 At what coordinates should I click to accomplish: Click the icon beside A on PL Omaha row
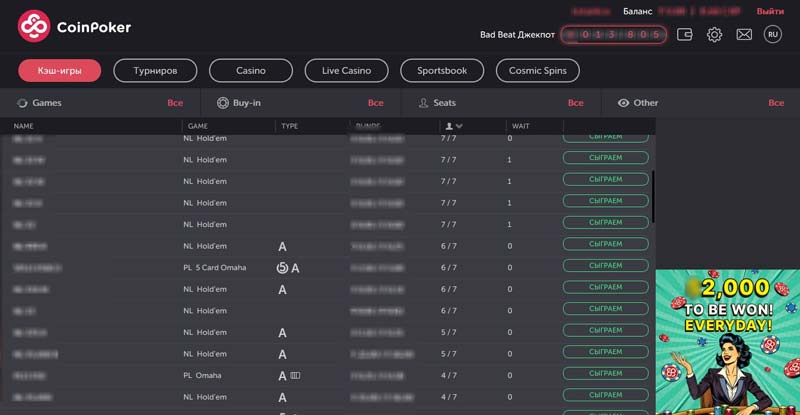tap(295, 376)
